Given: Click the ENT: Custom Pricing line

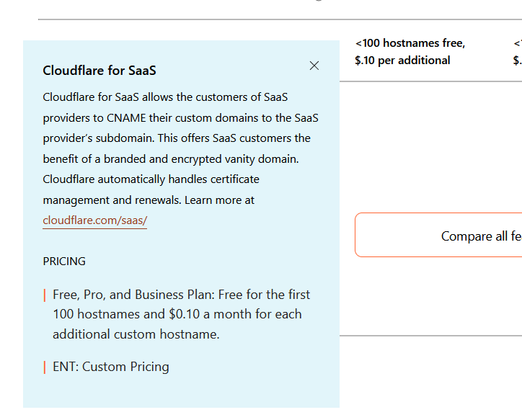Looking at the screenshot, I should tap(111, 367).
